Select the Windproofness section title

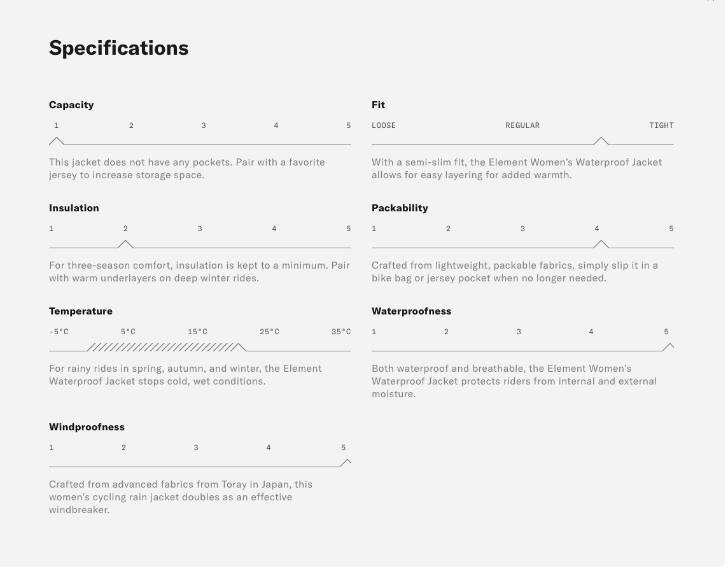coord(87,426)
